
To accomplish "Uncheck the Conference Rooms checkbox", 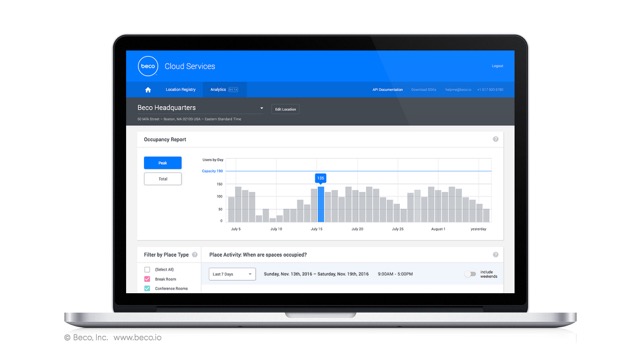I will coord(147,289).
